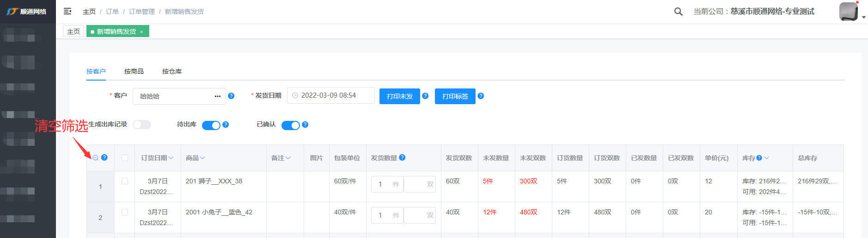Click the search magnifier icon
Image resolution: width=868 pixels, height=238 pixels.
pos(678,12)
